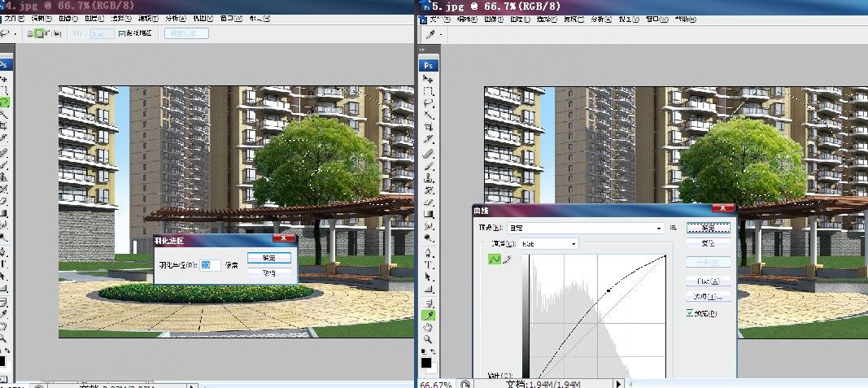868x388 pixels.
Task: Select the Move tool in right toolbar
Action: coord(428,79)
